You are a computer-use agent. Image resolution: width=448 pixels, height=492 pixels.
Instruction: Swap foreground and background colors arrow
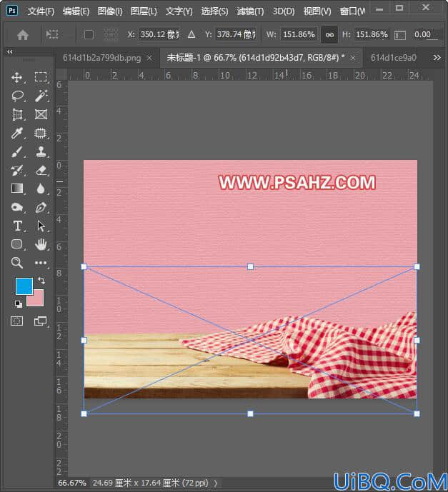click(x=41, y=280)
